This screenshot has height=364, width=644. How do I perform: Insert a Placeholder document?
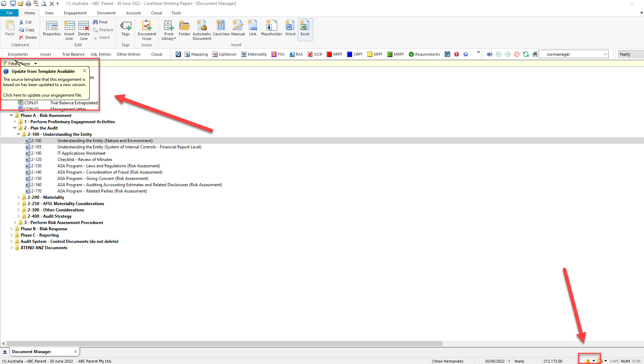click(272, 28)
